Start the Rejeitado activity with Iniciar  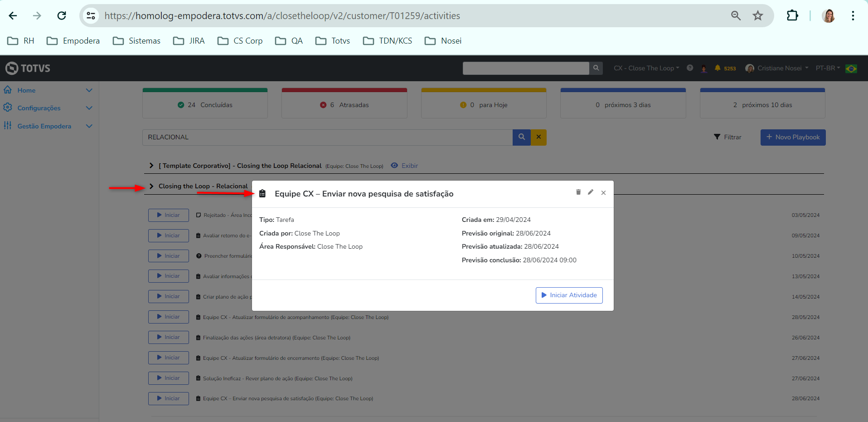pos(169,215)
